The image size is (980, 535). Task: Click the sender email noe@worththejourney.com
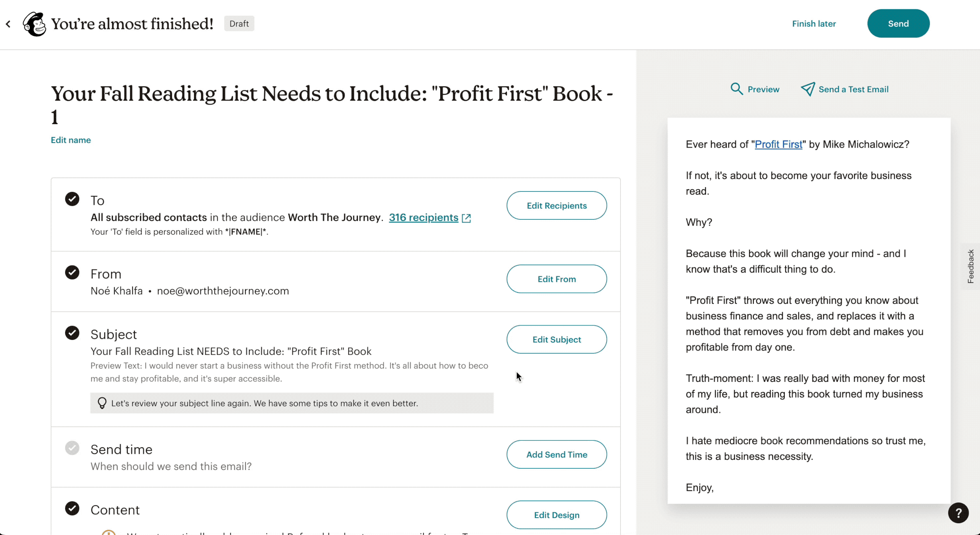point(223,291)
